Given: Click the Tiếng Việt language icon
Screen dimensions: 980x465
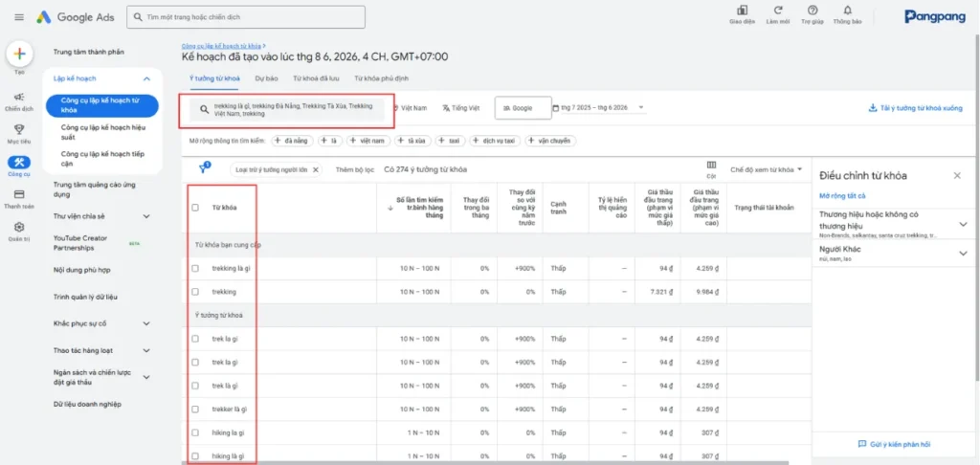Looking at the screenshot, I should (x=446, y=108).
